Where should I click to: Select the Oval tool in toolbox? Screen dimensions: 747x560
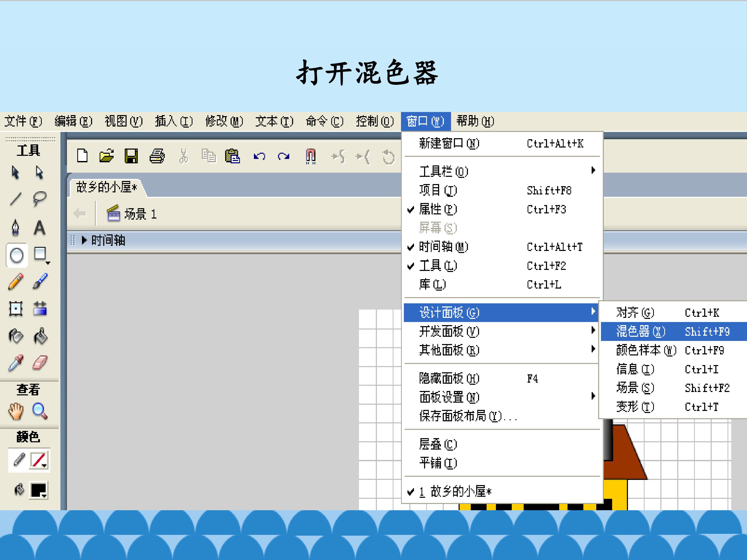point(17,256)
